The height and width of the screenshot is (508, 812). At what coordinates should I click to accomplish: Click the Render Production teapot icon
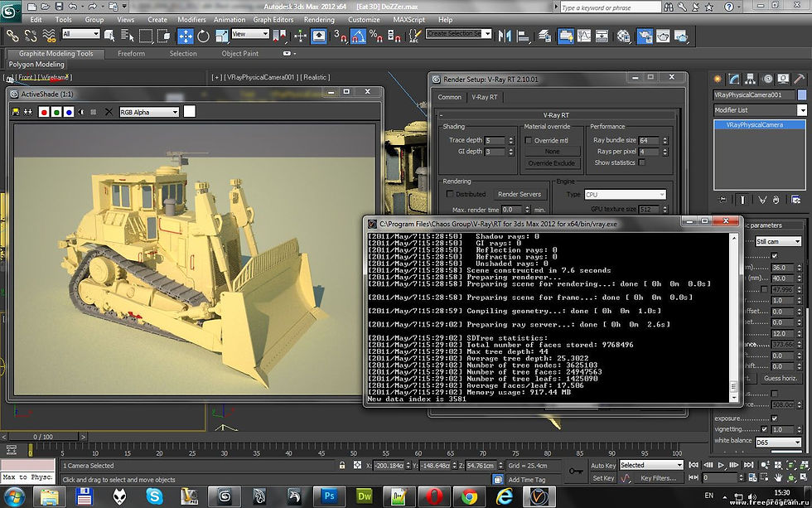[x=681, y=36]
